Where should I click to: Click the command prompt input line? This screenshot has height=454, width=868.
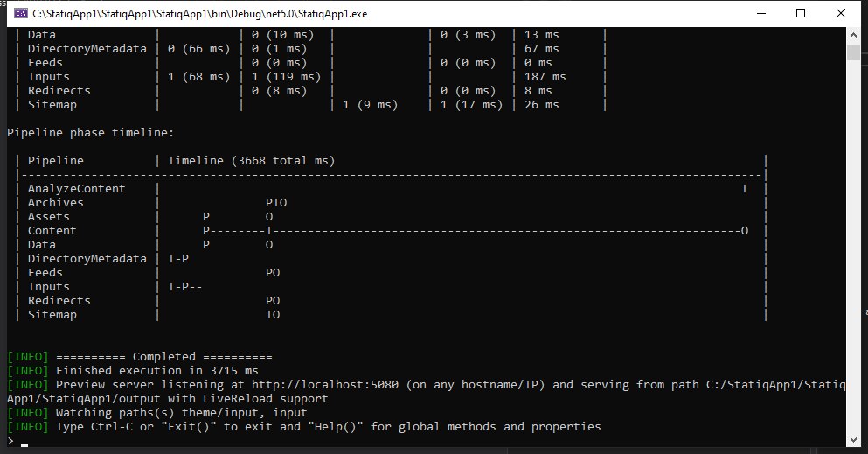(x=427, y=441)
